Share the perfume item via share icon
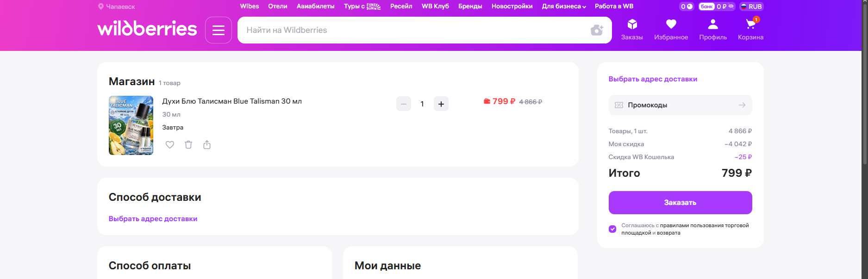The height and width of the screenshot is (279, 868). tap(207, 145)
